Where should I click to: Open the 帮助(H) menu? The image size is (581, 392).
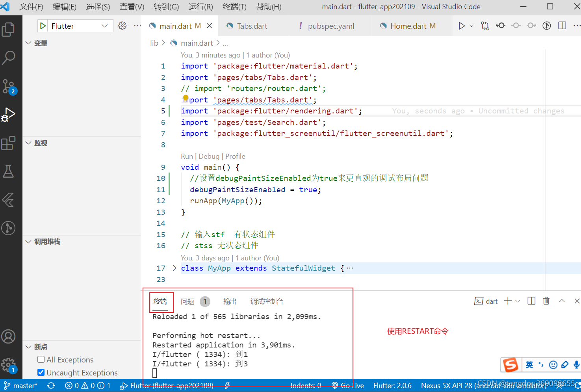(x=269, y=7)
